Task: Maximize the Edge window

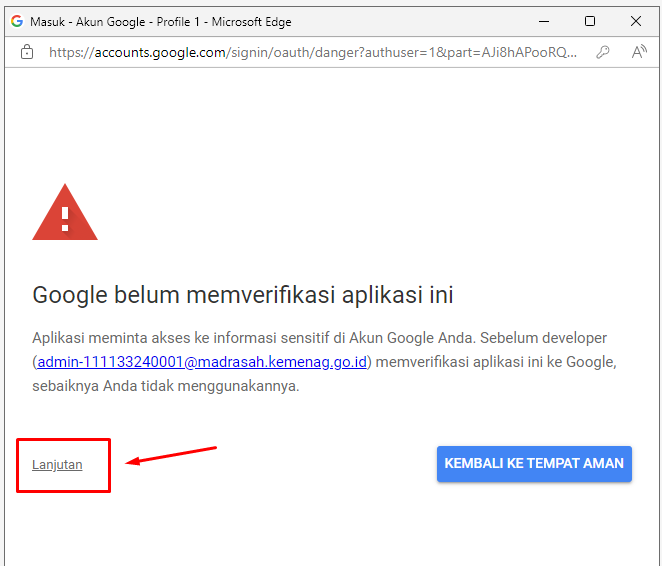Action: pyautogui.click(x=590, y=21)
